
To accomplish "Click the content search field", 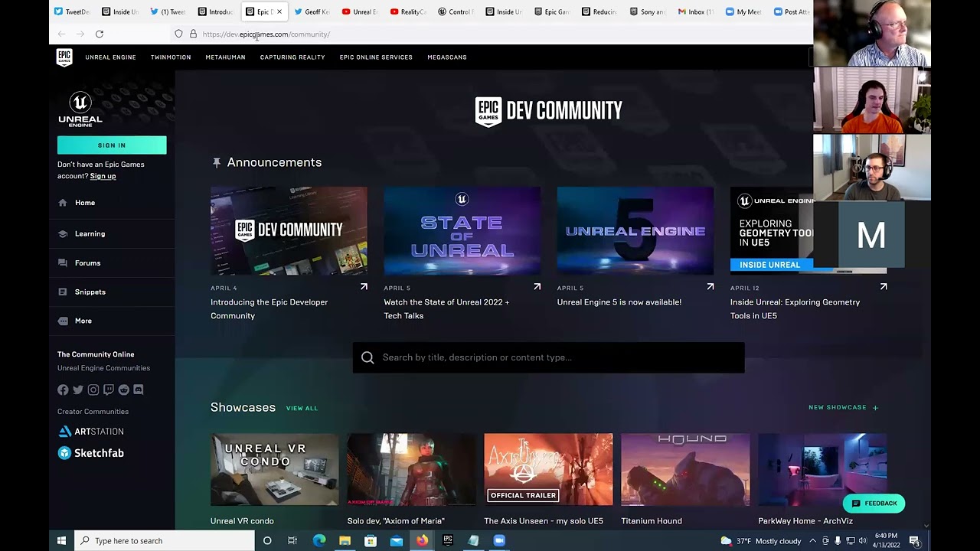I will tap(548, 357).
